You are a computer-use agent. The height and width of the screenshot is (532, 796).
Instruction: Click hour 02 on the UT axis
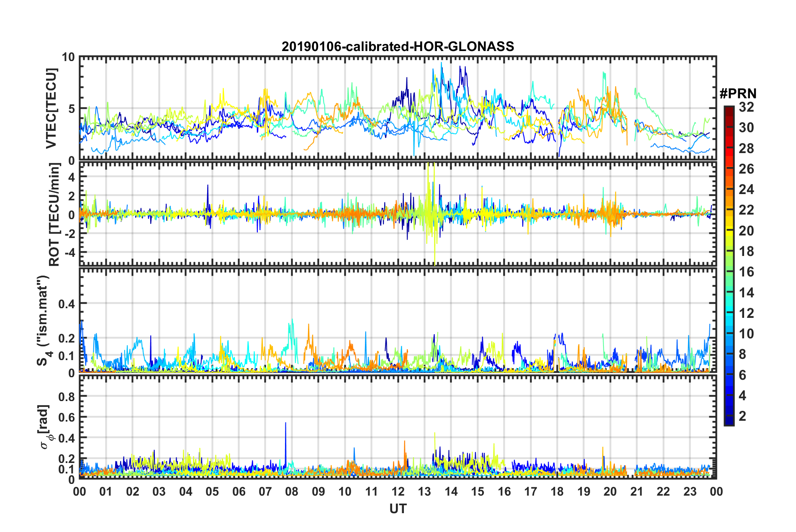pos(133,491)
